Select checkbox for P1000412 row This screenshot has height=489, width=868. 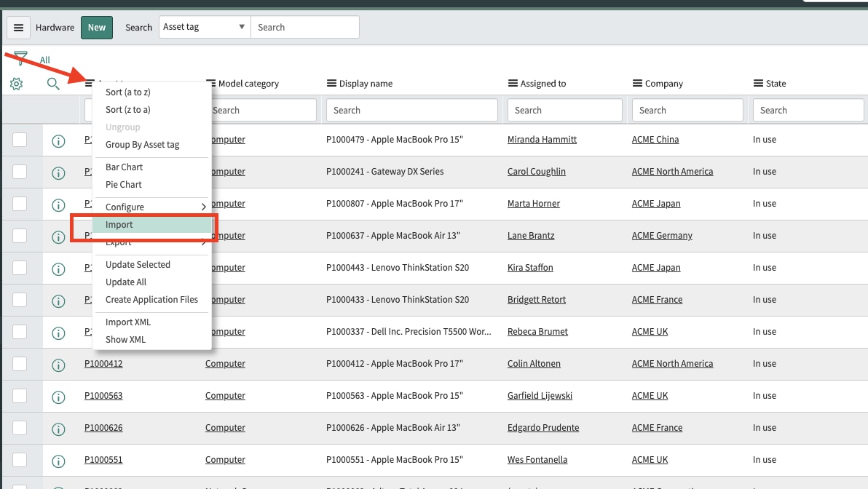point(20,363)
